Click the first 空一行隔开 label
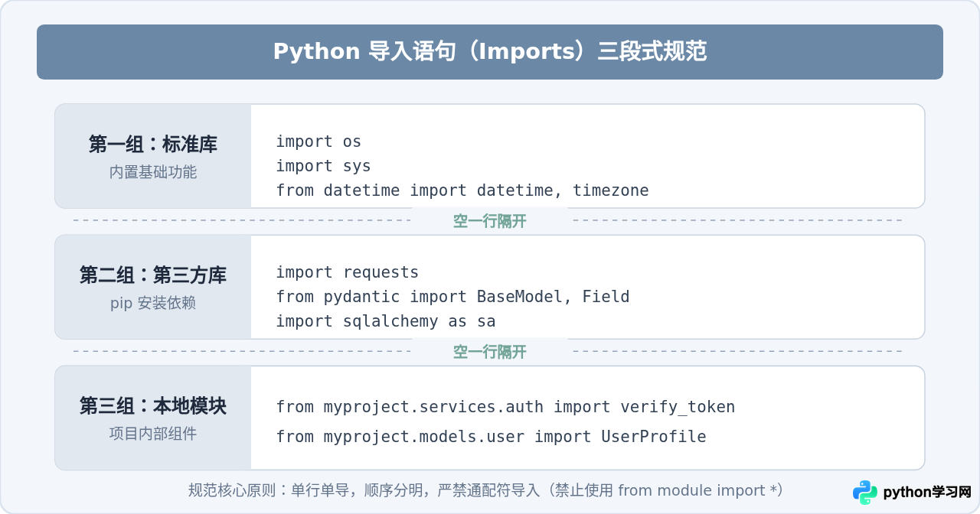 click(490, 221)
